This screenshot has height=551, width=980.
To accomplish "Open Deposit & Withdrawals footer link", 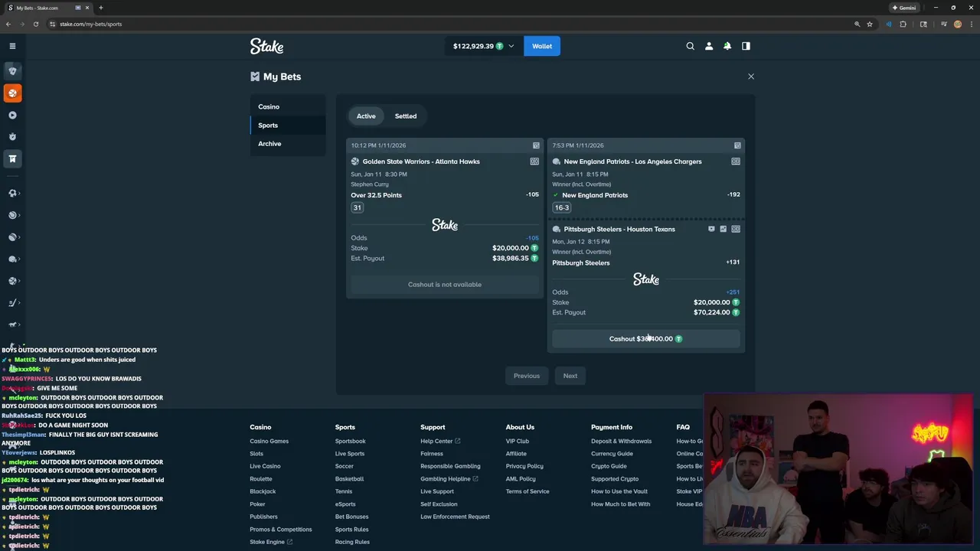I will tap(621, 441).
